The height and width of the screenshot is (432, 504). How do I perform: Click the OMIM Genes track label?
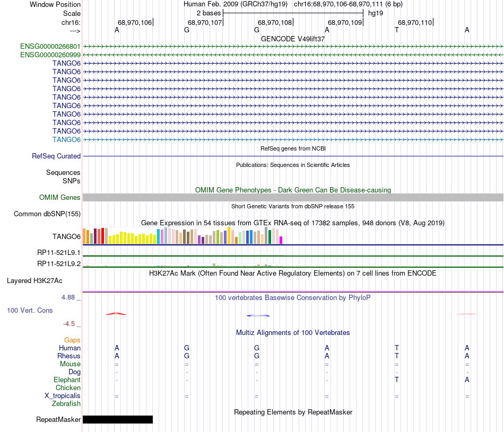point(60,198)
